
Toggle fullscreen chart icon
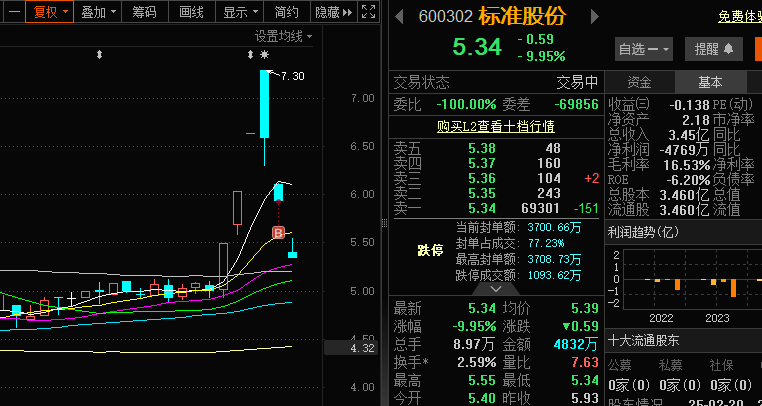click(369, 12)
